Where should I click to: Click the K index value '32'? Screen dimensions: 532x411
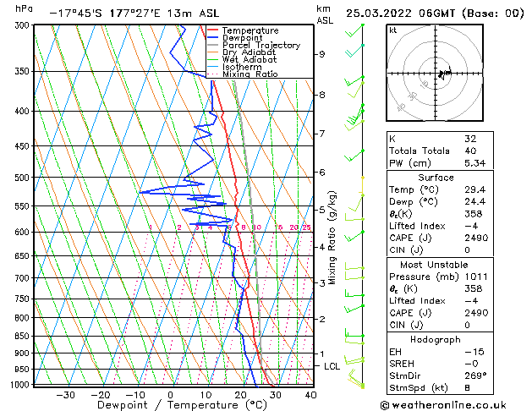click(x=470, y=139)
